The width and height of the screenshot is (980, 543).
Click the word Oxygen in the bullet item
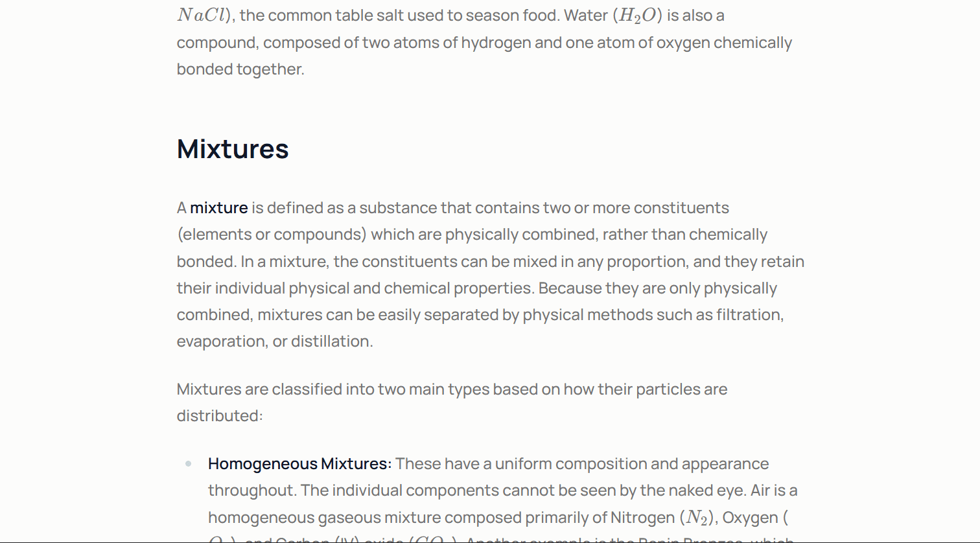(750, 518)
